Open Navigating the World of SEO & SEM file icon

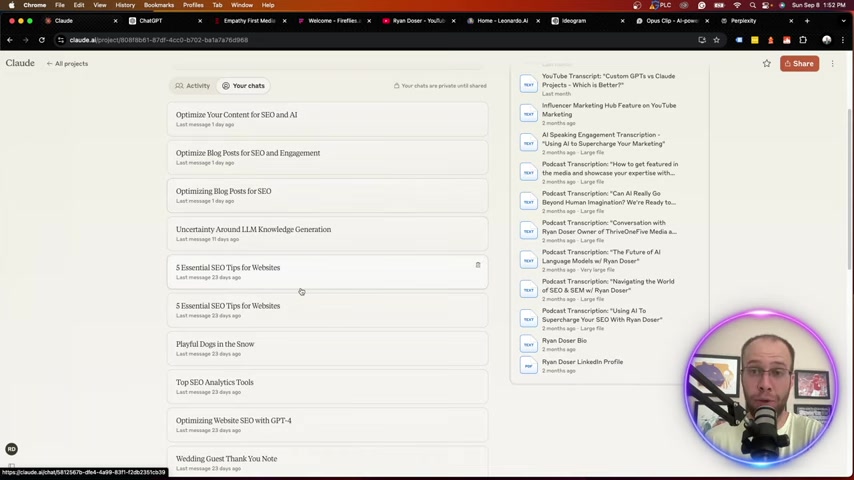point(528,290)
